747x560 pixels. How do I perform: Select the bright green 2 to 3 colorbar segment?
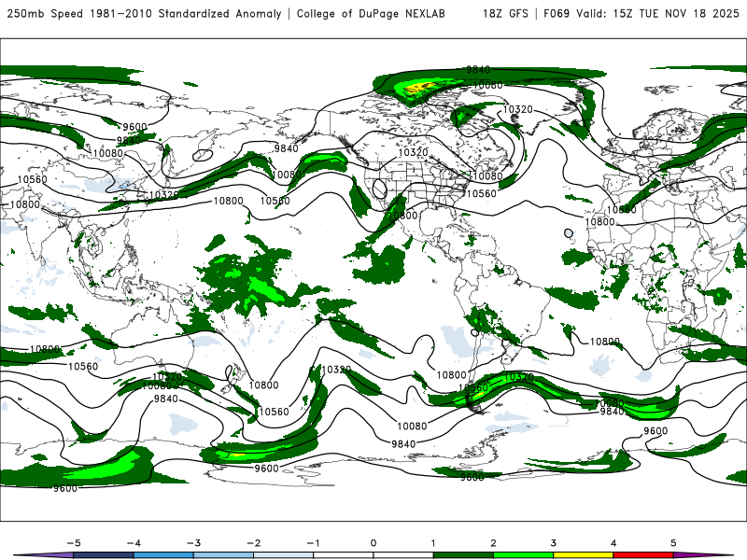point(523,555)
